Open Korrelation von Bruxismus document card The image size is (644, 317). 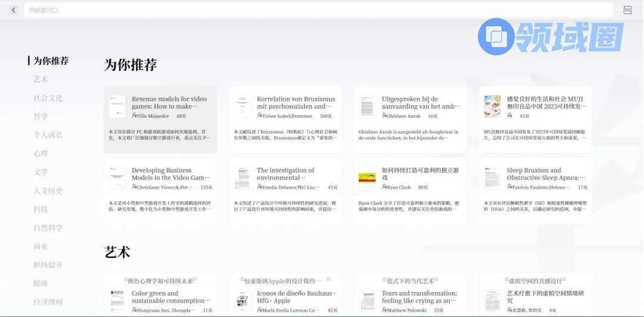tap(296, 103)
